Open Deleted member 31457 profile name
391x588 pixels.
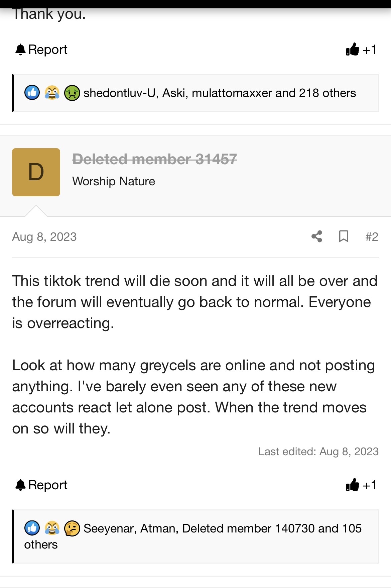click(x=155, y=159)
